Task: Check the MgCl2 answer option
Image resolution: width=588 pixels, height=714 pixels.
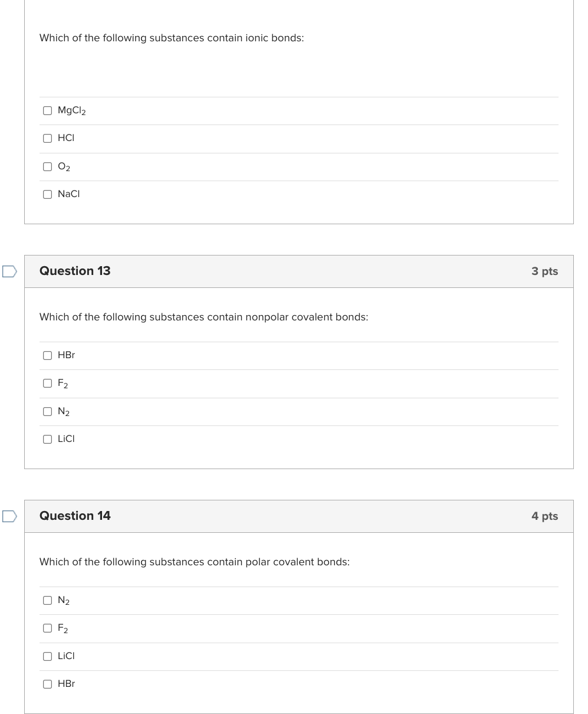Action: pos(47,110)
